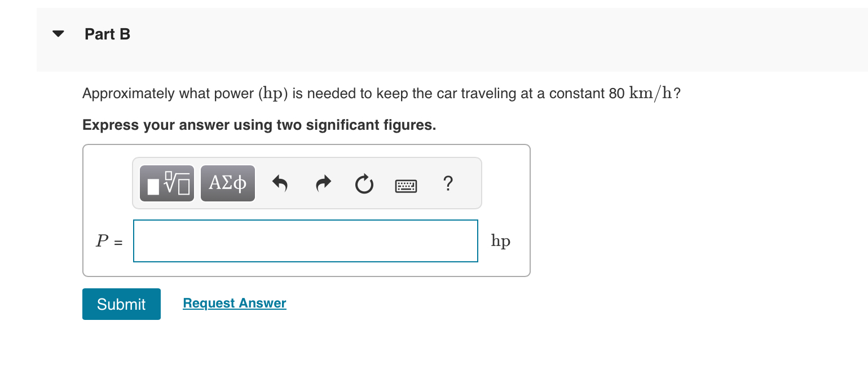Screen dimensions: 868x369
Task: Redo the last undone edit
Action: pyautogui.click(x=323, y=183)
